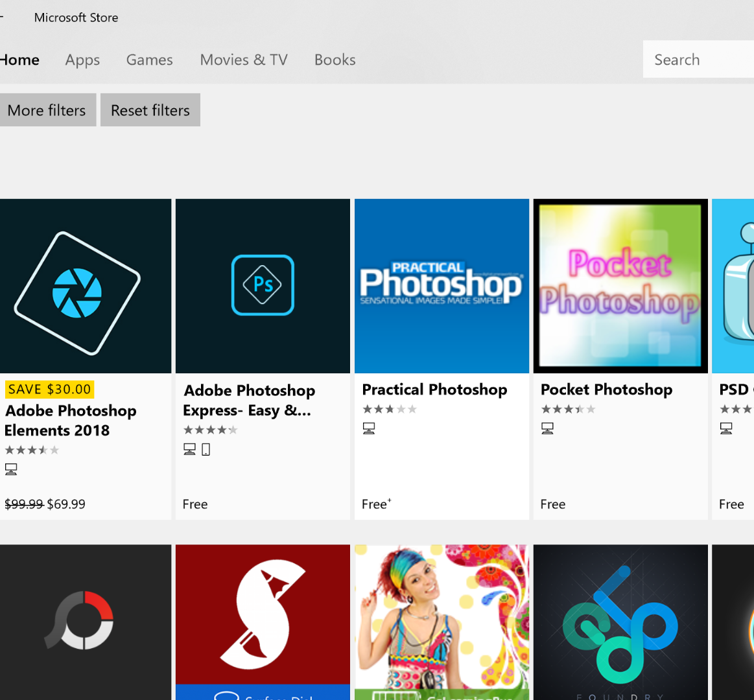Click the SAVE $30.00 badge
This screenshot has width=754, height=700.
49,389
